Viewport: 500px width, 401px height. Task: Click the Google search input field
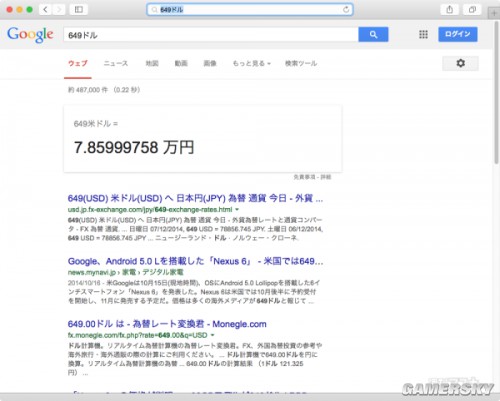coord(211,35)
